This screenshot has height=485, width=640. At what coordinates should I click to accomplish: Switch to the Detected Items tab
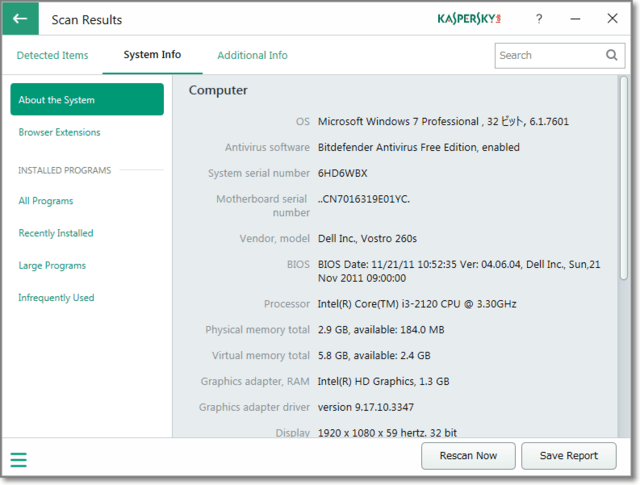click(x=52, y=55)
